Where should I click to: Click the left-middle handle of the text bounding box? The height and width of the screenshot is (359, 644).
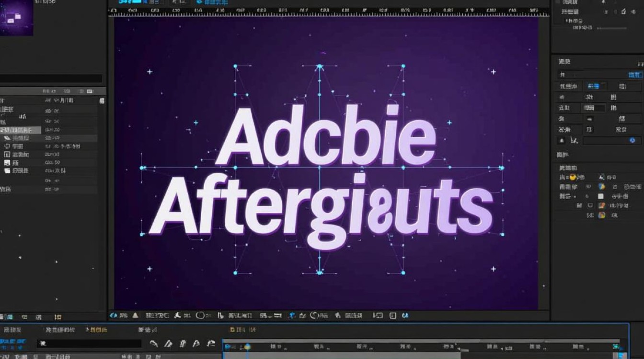click(142, 168)
